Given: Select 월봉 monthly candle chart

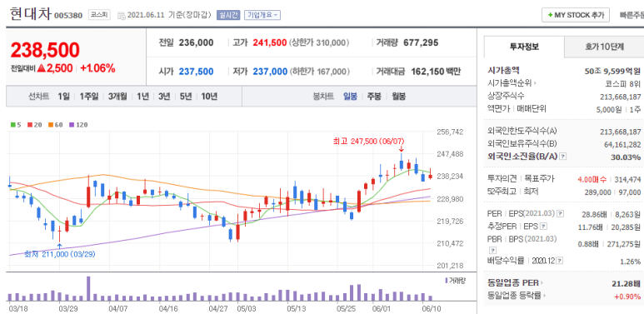Looking at the screenshot, I should [398, 97].
